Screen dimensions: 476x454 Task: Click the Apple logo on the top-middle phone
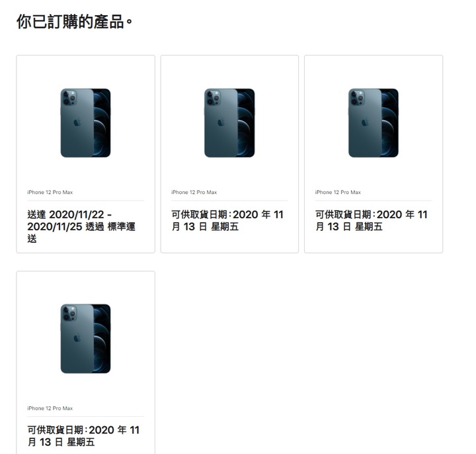221,122
